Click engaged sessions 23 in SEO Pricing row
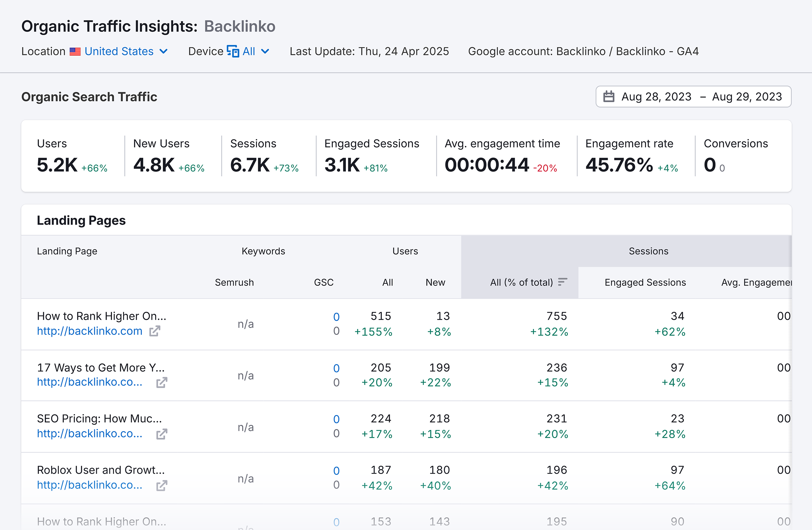This screenshot has height=530, width=812. (x=678, y=419)
